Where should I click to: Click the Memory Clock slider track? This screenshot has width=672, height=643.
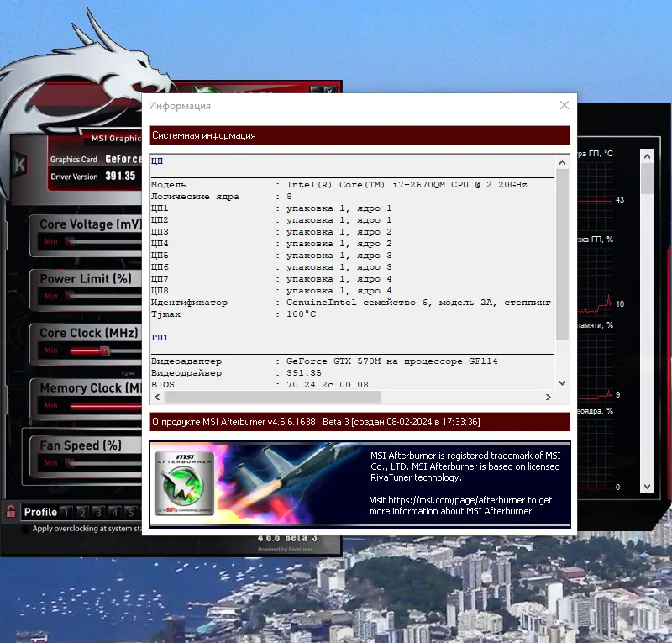point(106,406)
